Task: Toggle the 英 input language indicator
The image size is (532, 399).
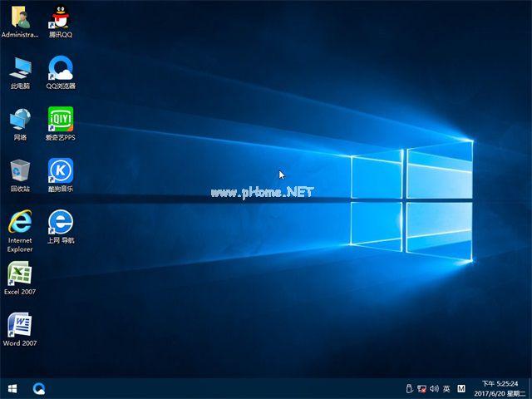Action: point(446,388)
